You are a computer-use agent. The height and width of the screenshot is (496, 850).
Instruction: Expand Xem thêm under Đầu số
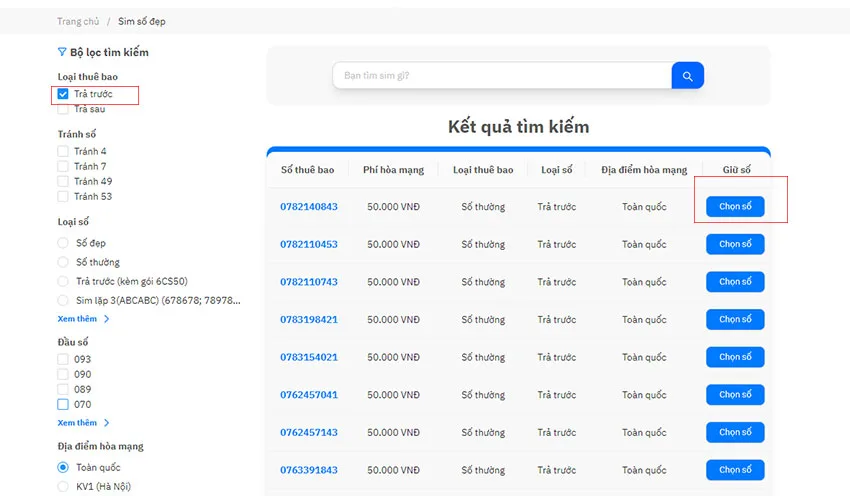tap(78, 423)
